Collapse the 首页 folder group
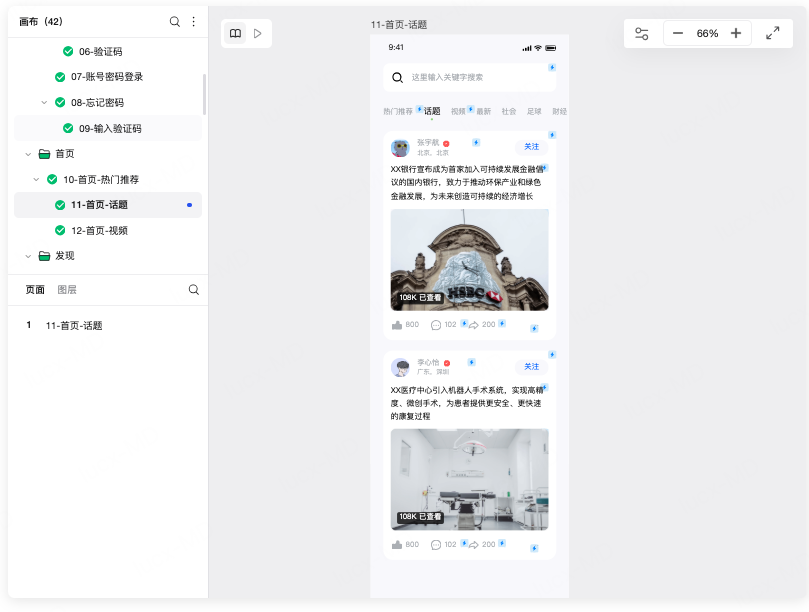The width and height of the screenshot is (809, 612). pos(28,154)
